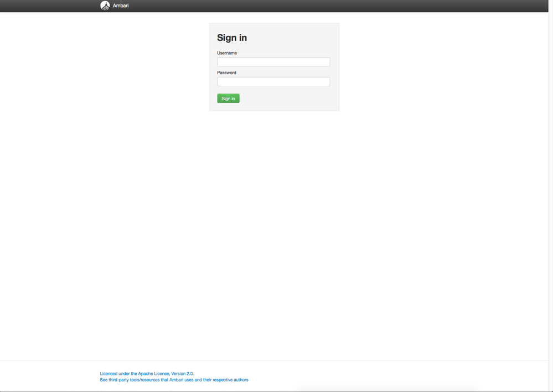
Task: Select the Password entry field
Action: 273,81
